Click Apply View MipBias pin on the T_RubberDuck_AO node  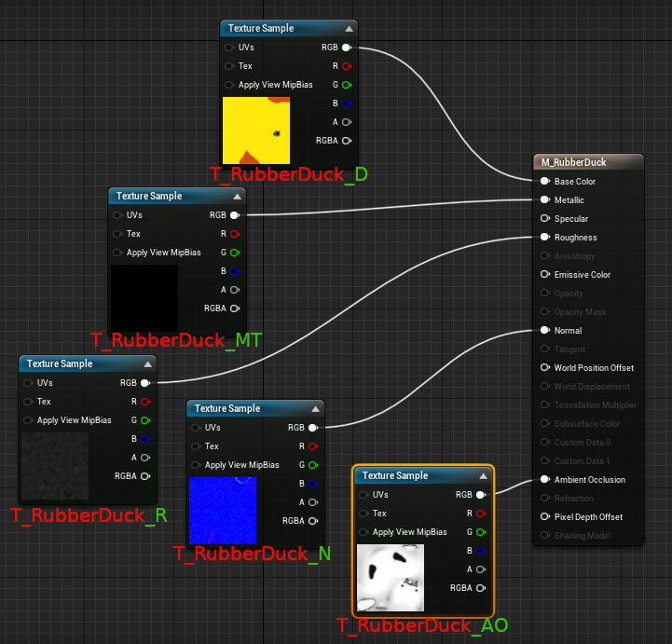point(363,532)
